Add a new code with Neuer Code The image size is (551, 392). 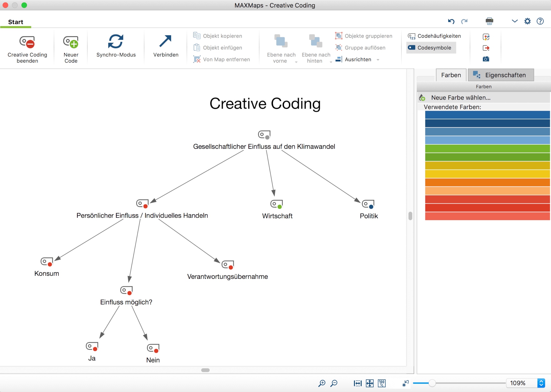click(71, 49)
